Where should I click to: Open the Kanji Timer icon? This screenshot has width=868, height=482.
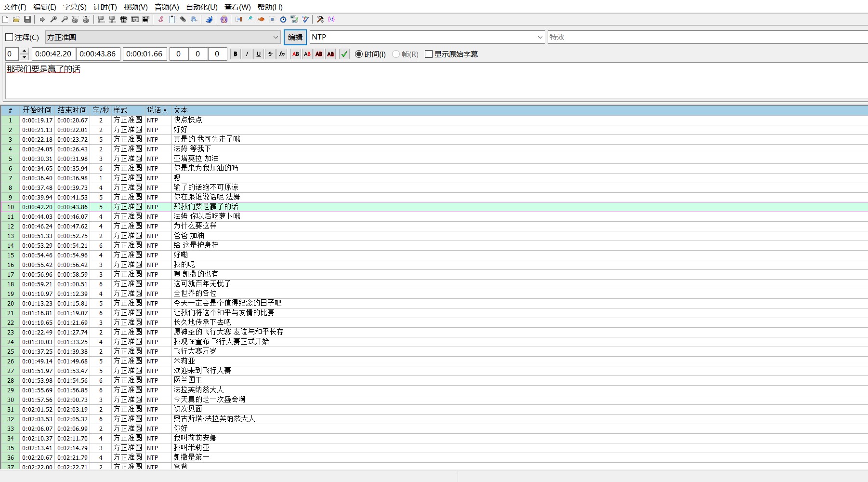pyautogui.click(x=294, y=19)
